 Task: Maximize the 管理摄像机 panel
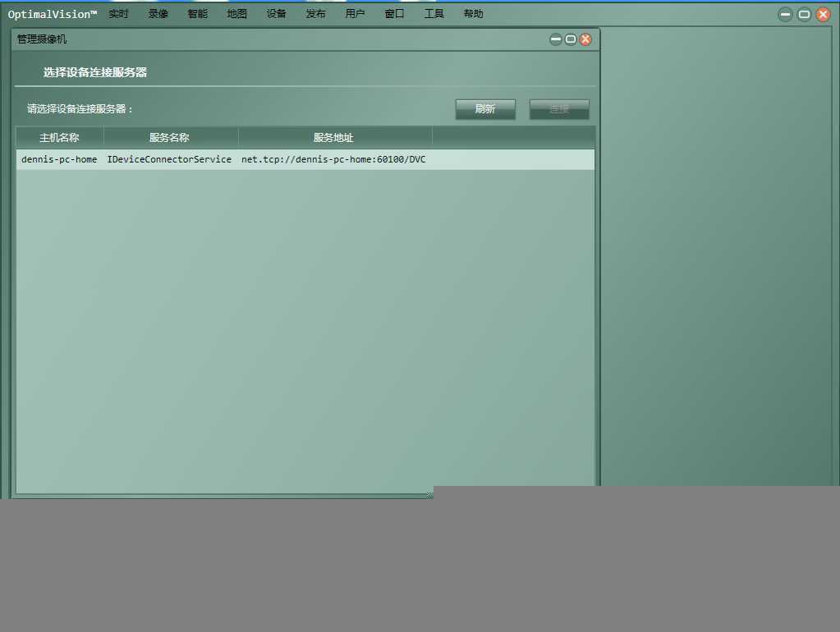coord(571,39)
